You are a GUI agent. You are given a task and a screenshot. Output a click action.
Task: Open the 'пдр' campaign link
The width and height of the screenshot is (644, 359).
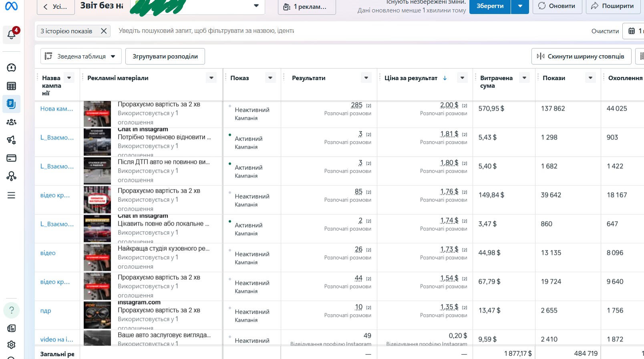pyautogui.click(x=46, y=311)
